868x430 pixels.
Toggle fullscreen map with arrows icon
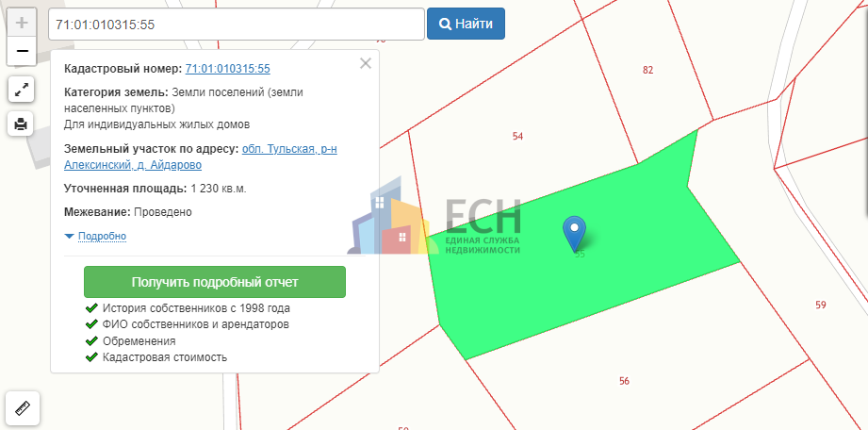tap(22, 90)
